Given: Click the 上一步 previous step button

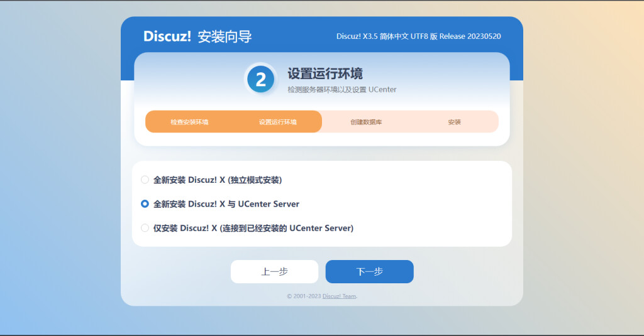Looking at the screenshot, I should pyautogui.click(x=274, y=271).
